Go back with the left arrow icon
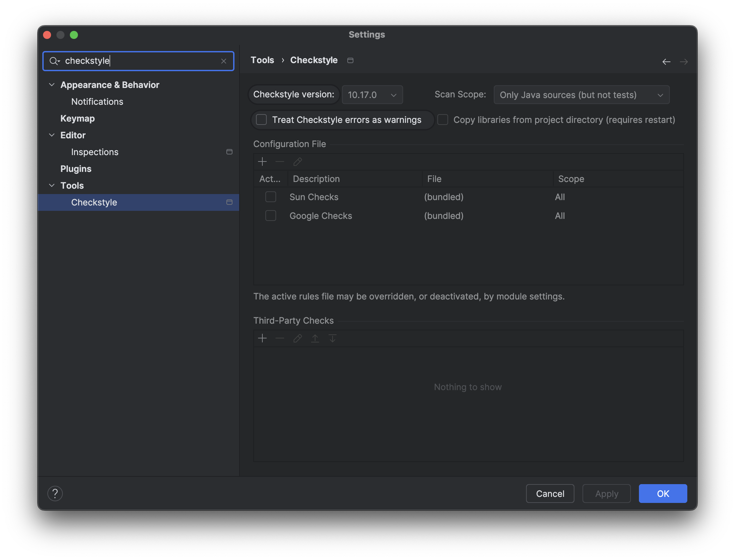Viewport: 735px width, 560px height. click(666, 62)
